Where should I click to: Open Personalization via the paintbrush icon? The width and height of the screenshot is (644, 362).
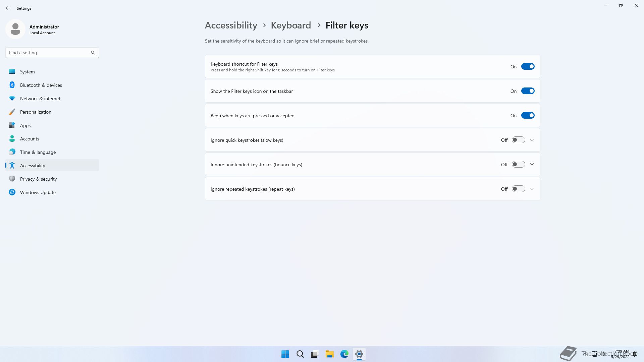[12, 112]
